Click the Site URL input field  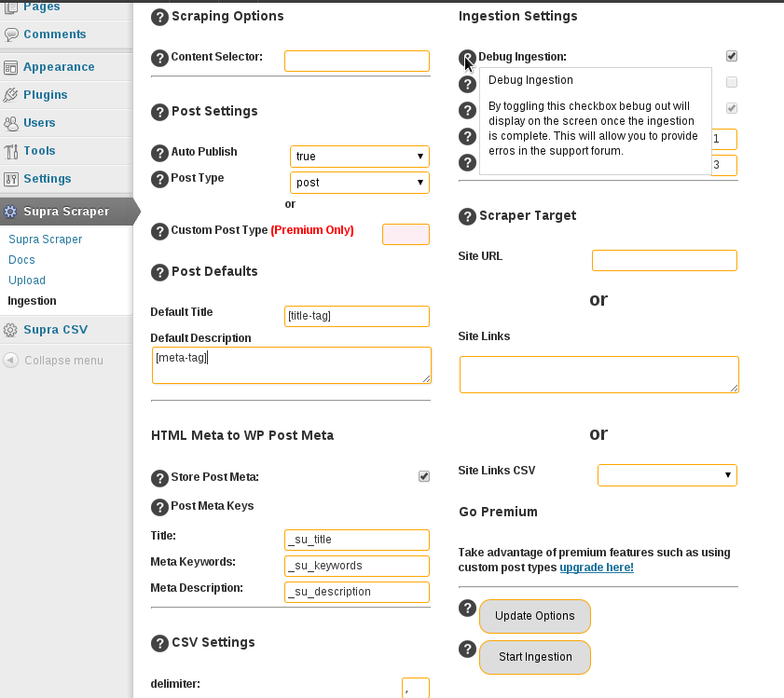pos(665,261)
